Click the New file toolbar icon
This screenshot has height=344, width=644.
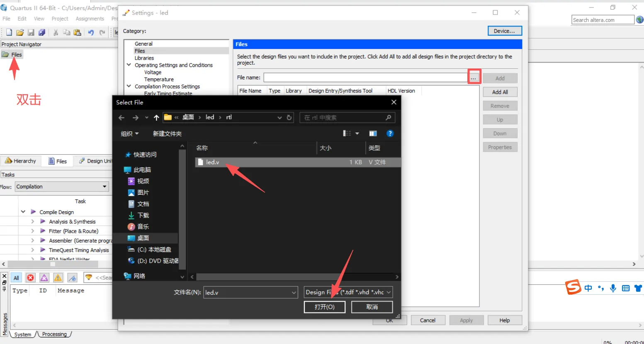[9, 32]
